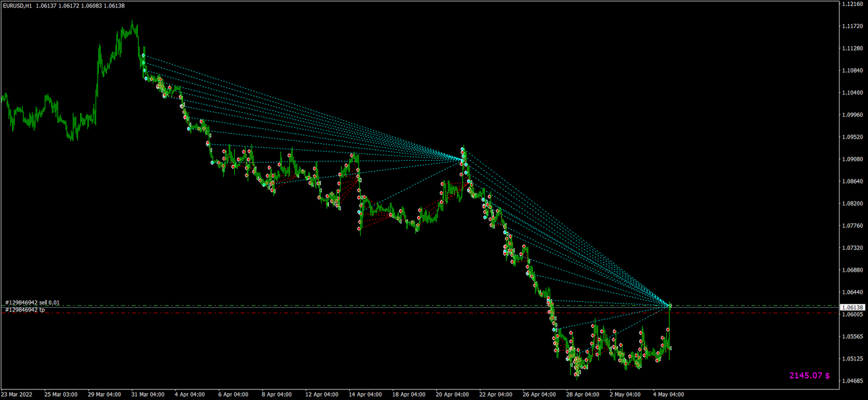Click the current price label 1.06138
The width and height of the screenshot is (868, 400).
(x=851, y=307)
